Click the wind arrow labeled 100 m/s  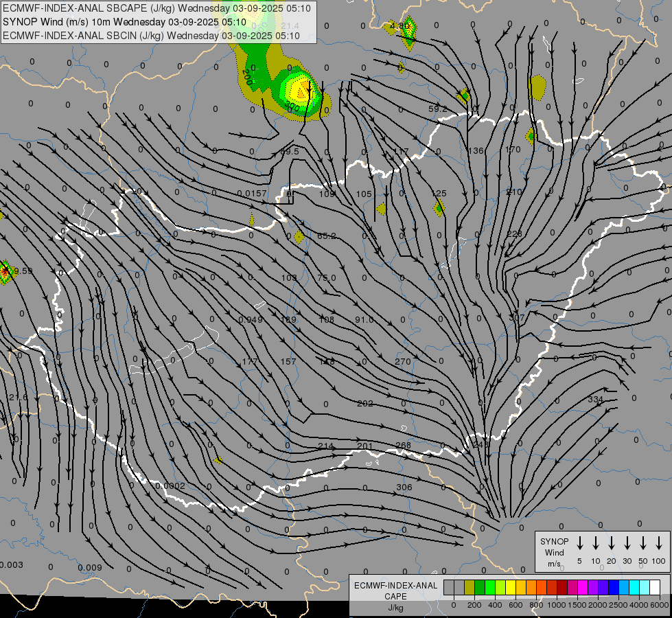coord(659,543)
